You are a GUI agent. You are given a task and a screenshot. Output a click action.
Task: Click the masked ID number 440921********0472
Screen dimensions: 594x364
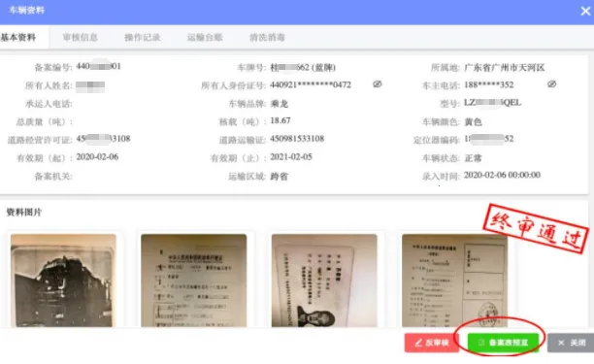point(311,84)
